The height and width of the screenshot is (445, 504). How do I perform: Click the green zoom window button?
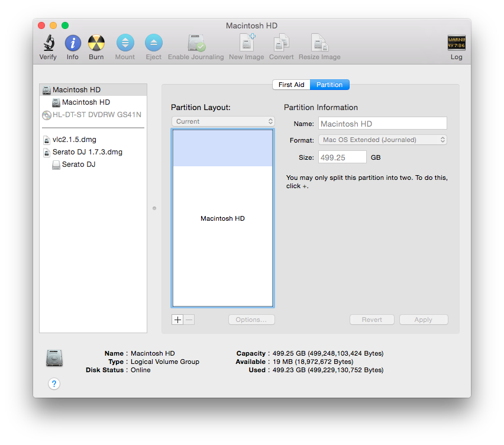[65, 25]
